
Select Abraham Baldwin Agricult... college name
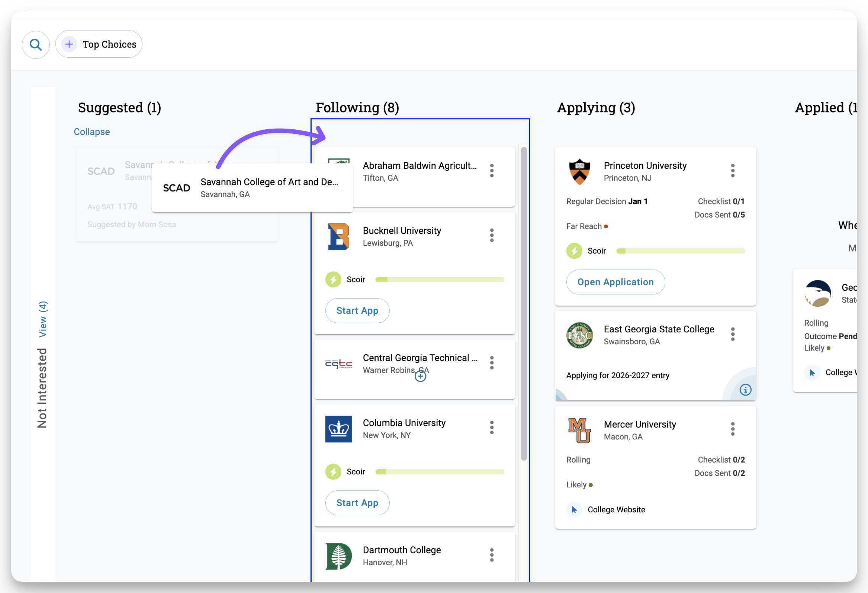coord(420,165)
